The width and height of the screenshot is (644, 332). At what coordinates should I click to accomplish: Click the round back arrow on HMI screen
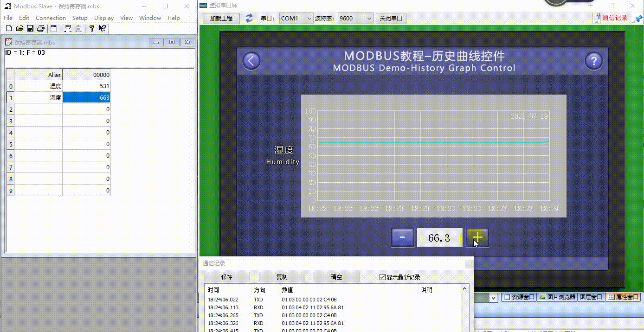[251, 61]
